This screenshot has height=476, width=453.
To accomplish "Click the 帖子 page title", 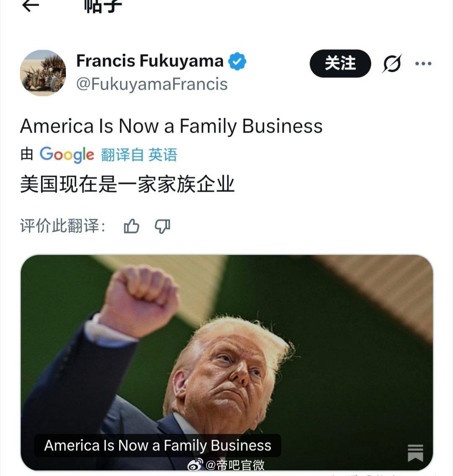I will [x=103, y=6].
